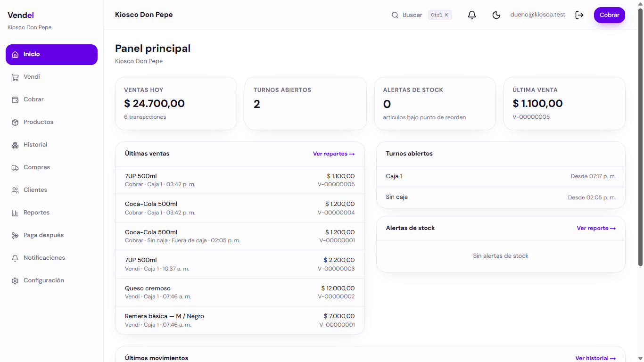The width and height of the screenshot is (644, 362).
Task: Open Clientes menu item
Action: pos(51,190)
